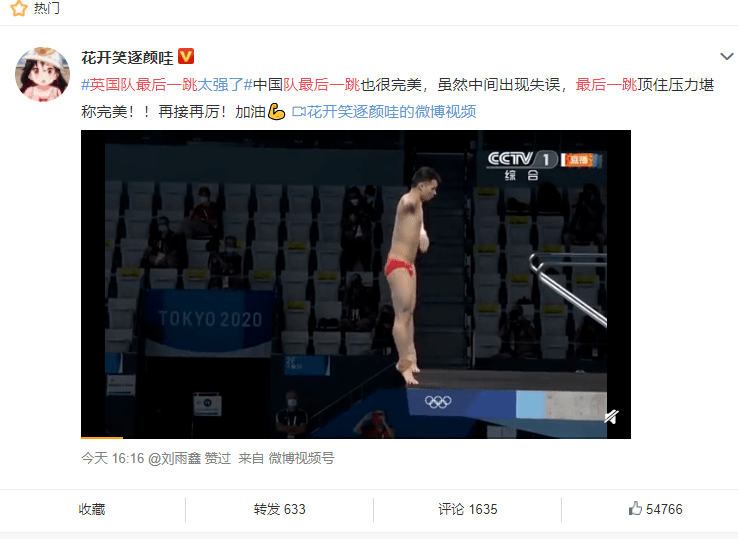The width and height of the screenshot is (738, 539).
Task: Click the orange video progress bar
Action: pos(102,438)
